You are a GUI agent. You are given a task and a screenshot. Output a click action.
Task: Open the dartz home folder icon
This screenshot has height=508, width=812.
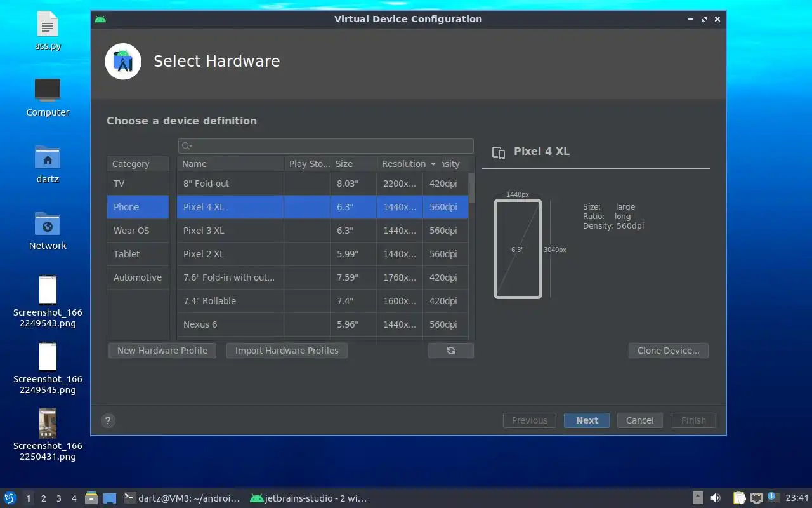[48, 164]
